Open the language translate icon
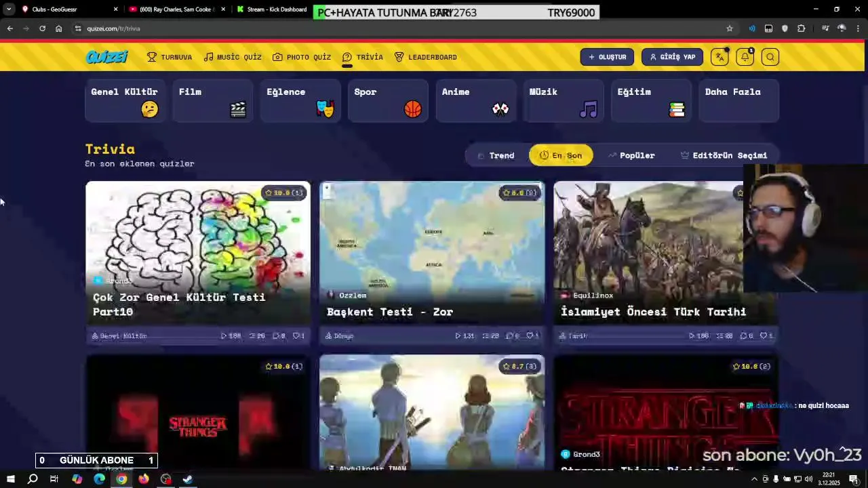The image size is (868, 488). tap(719, 57)
